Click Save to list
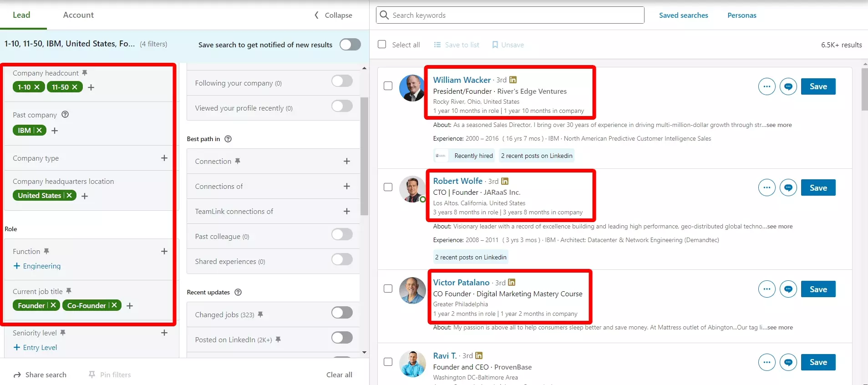The image size is (868, 385). [x=457, y=45]
